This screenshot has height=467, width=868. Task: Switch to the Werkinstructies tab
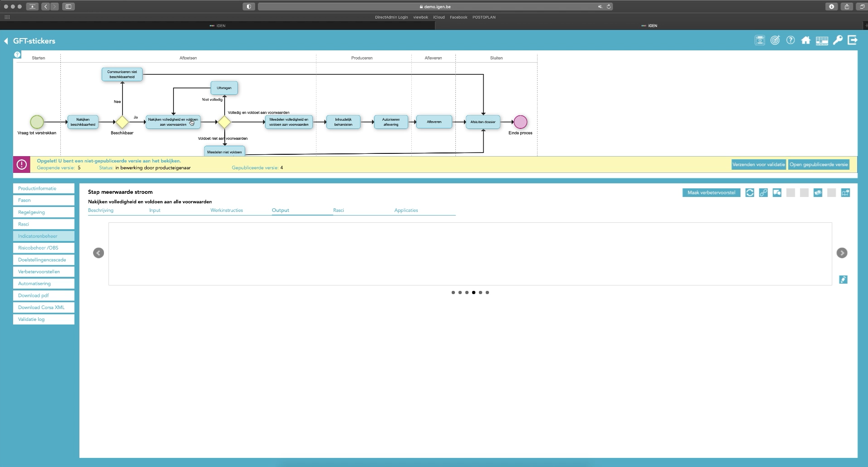tap(227, 210)
